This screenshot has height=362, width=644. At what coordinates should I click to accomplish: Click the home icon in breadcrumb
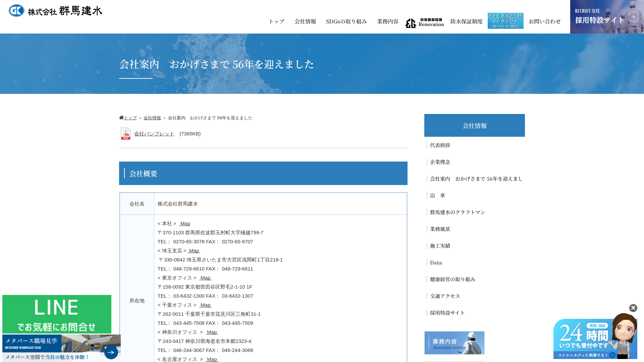click(x=121, y=118)
